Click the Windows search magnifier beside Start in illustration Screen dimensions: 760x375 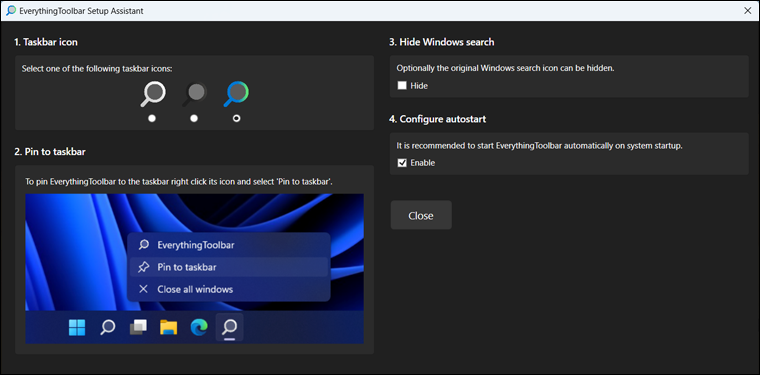point(108,328)
